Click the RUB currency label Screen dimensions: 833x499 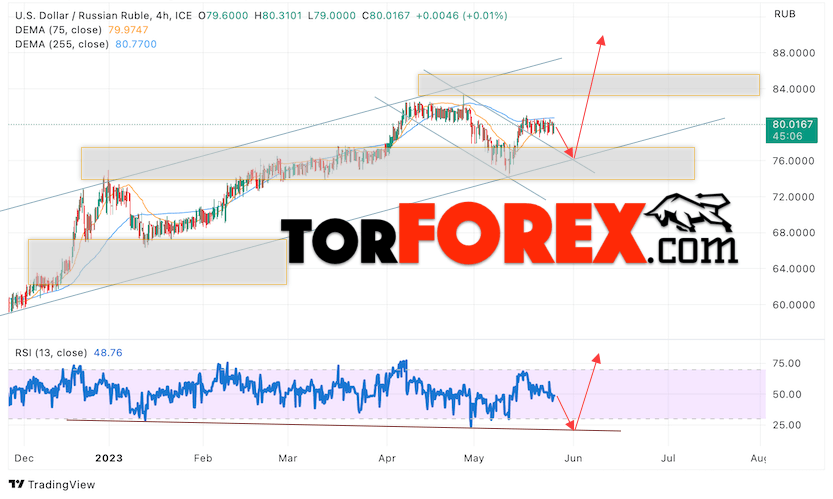[785, 14]
